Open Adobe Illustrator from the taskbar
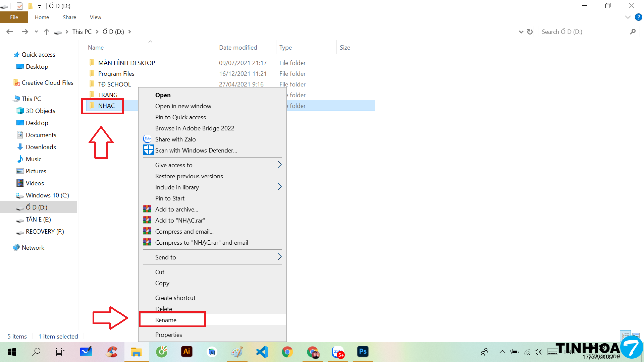 [187, 352]
